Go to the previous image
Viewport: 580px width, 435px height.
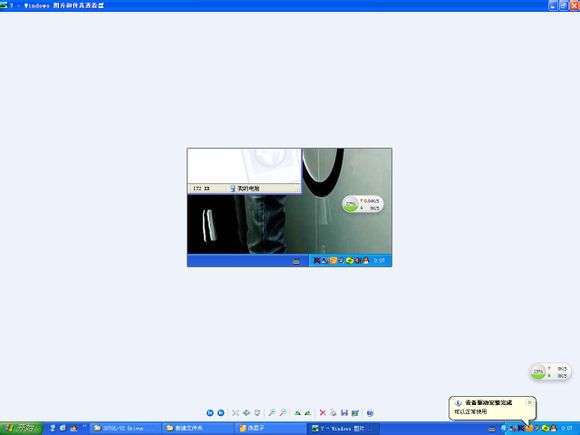click(210, 413)
